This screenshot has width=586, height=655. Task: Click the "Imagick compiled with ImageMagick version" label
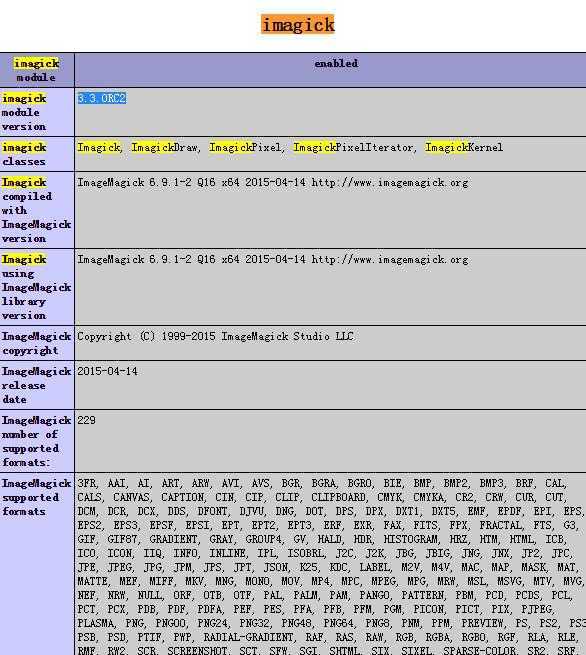[36, 210]
